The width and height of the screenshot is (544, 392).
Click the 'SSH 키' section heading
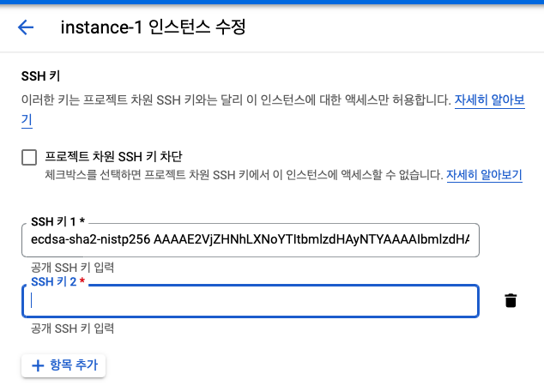(x=40, y=76)
